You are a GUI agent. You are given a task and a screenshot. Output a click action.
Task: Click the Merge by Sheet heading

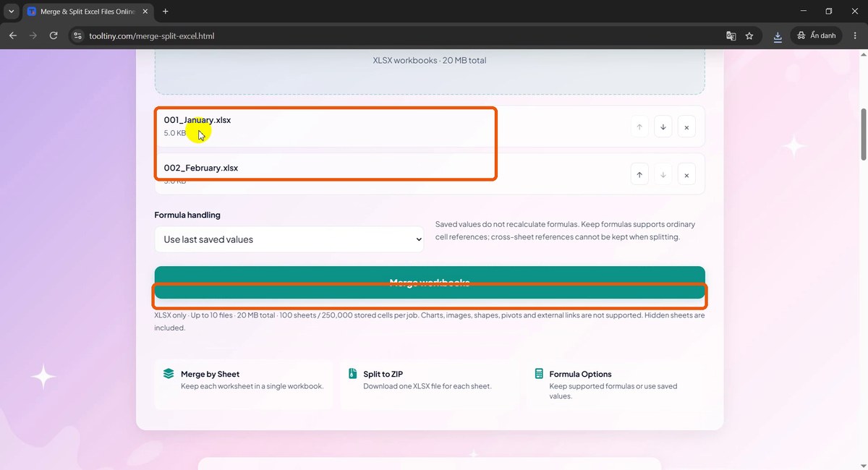click(x=210, y=374)
